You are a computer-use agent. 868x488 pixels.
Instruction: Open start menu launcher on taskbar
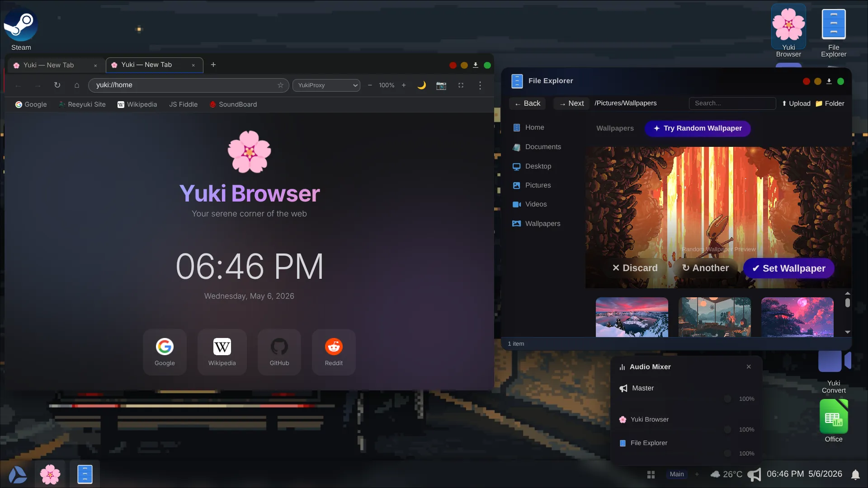18,474
